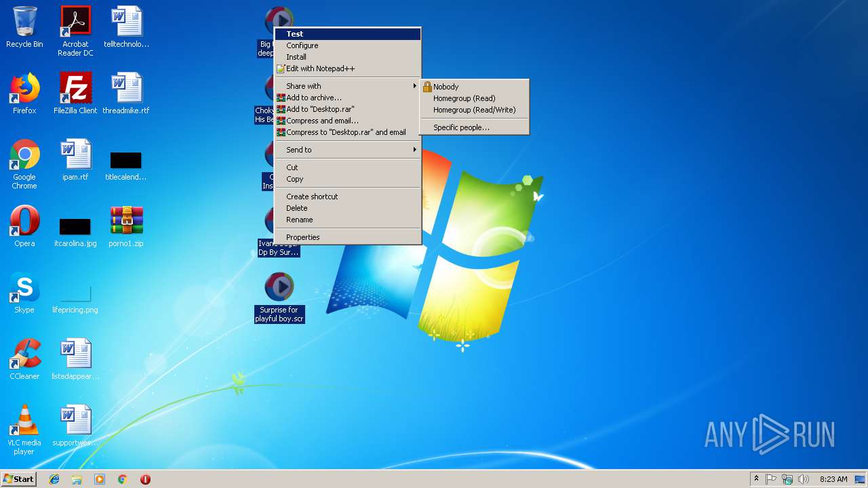This screenshot has width=868, height=488.
Task: Select 'Surprise for playful boy.scr' file
Action: tap(279, 298)
